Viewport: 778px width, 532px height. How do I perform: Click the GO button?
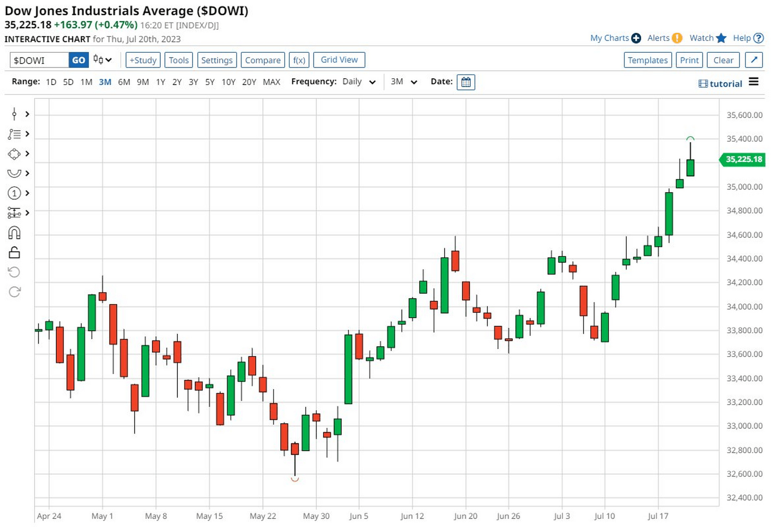[x=79, y=60]
